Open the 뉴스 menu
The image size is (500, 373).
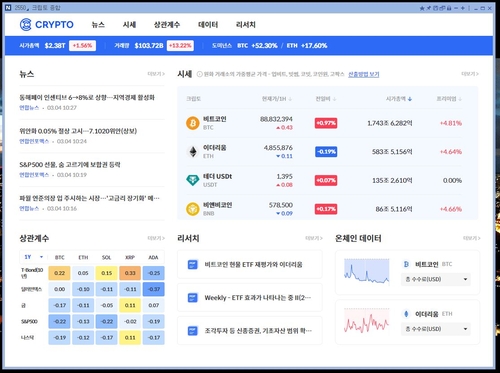click(x=98, y=25)
